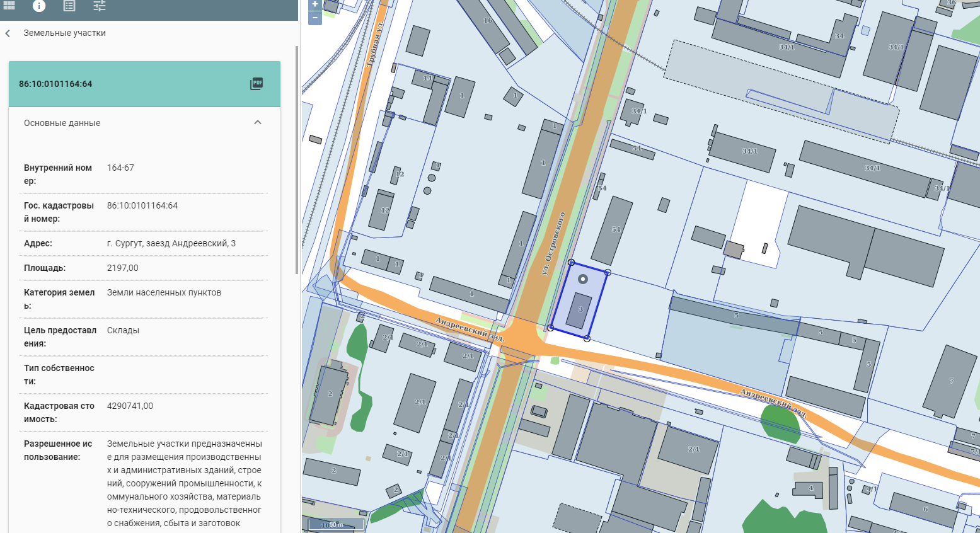Viewport: 980px width, 533px height.
Task: Select building 3 inside the highlighted parcel
Action: pos(580,310)
